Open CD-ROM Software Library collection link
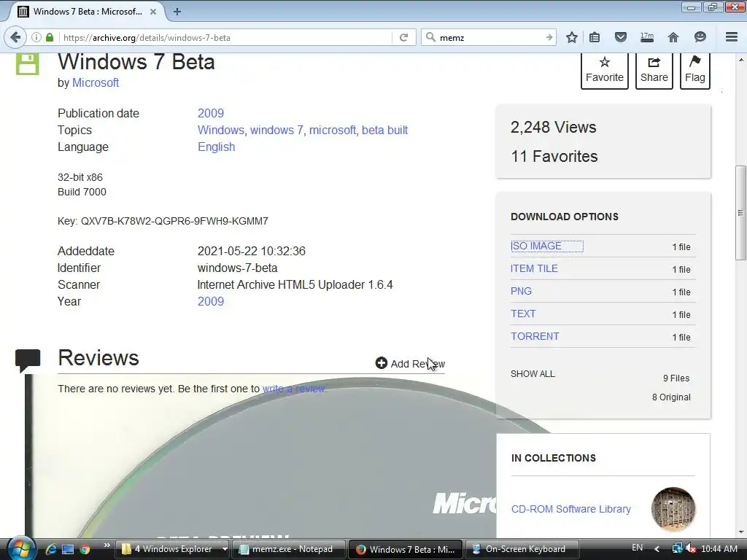The height and width of the screenshot is (560, 747). pos(570,509)
